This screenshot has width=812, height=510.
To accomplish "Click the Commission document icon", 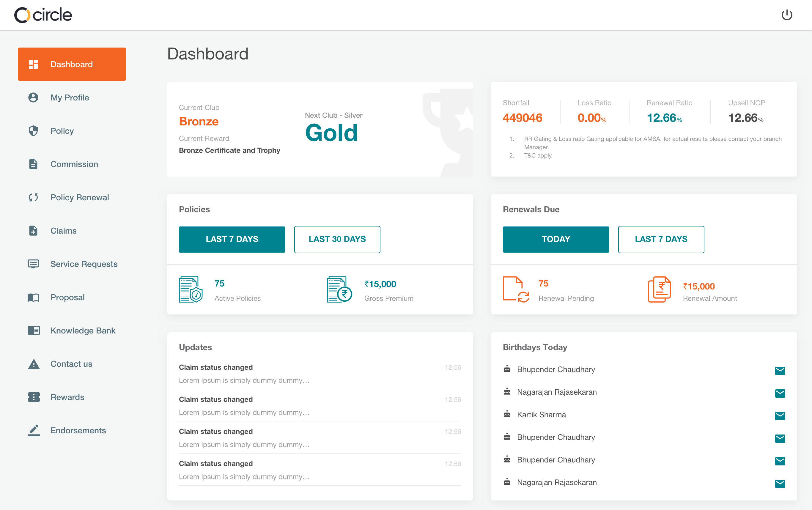I will click(33, 164).
